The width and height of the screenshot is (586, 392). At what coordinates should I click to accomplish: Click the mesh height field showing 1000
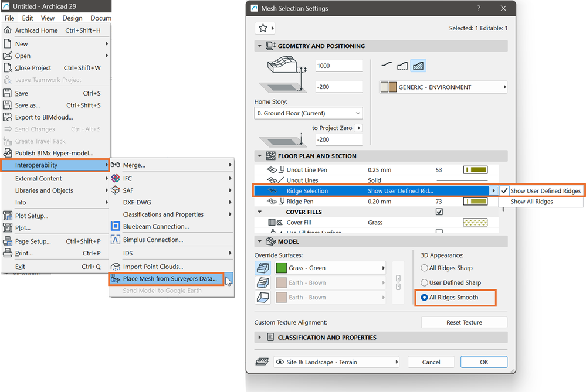click(x=338, y=66)
